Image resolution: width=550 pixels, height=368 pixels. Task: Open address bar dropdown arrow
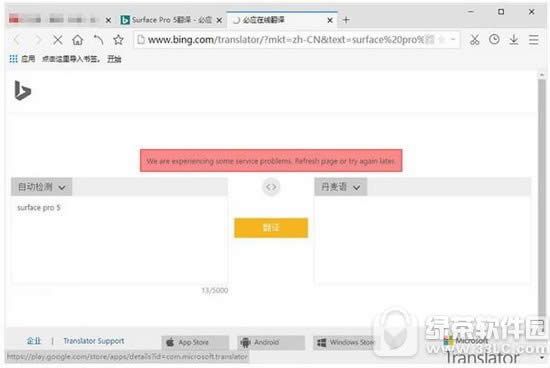click(453, 39)
